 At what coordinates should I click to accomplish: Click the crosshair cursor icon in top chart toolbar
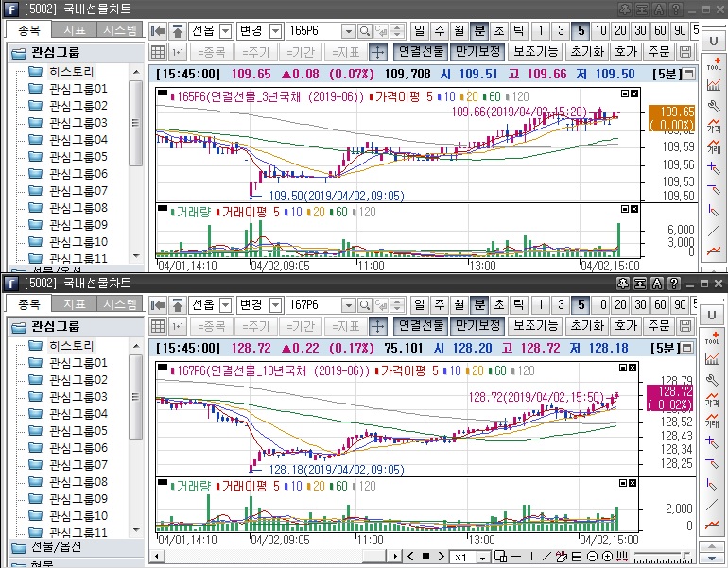click(x=377, y=51)
